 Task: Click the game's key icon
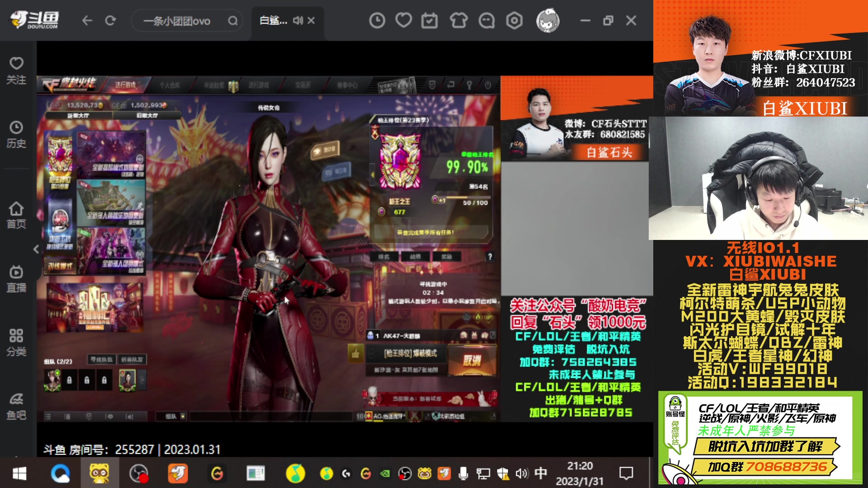(469, 85)
